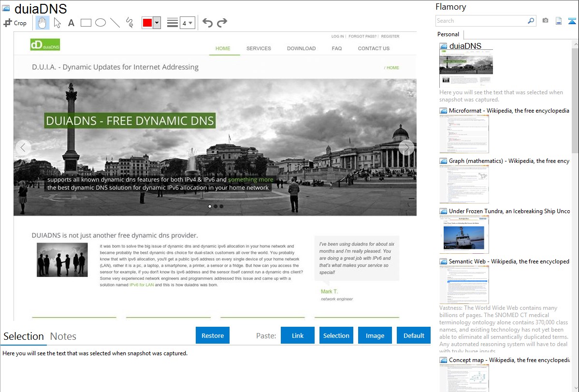
Task: Select the third slider dot indicator
Action: click(x=221, y=206)
